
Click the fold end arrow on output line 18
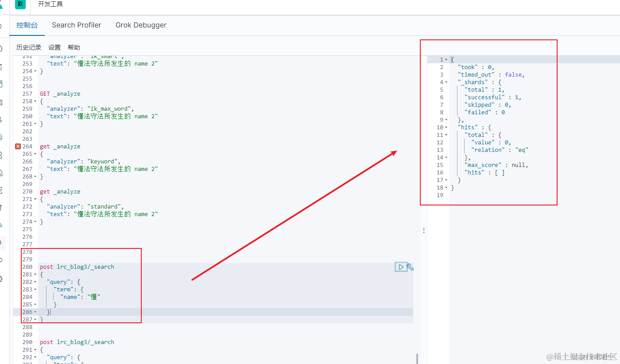[x=446, y=188]
